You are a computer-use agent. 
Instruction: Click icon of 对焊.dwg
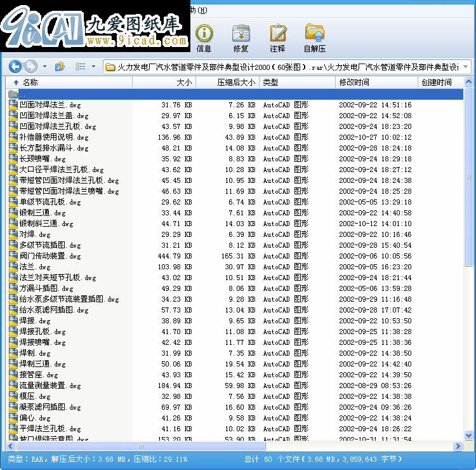pyautogui.click(x=13, y=234)
